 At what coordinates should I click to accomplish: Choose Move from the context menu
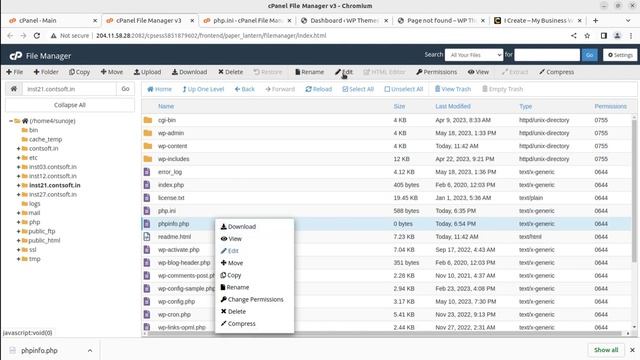coord(232,263)
